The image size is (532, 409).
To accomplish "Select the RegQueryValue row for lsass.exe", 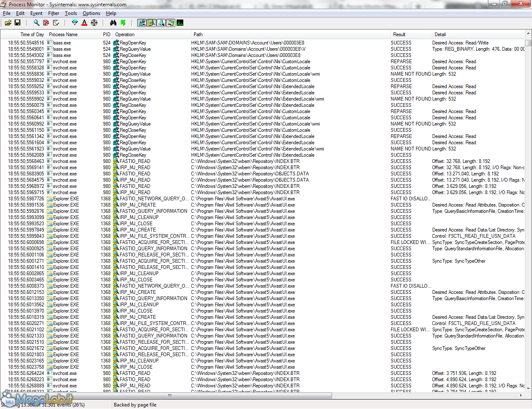I will click(x=263, y=49).
